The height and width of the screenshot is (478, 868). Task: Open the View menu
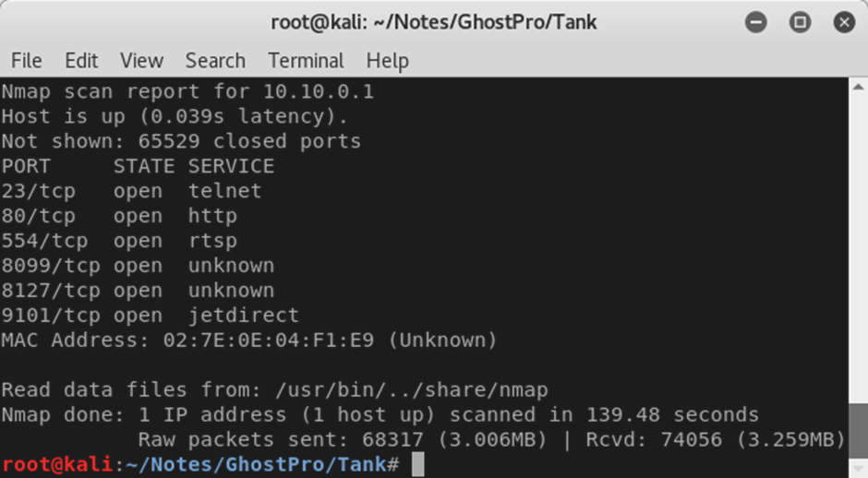(141, 60)
